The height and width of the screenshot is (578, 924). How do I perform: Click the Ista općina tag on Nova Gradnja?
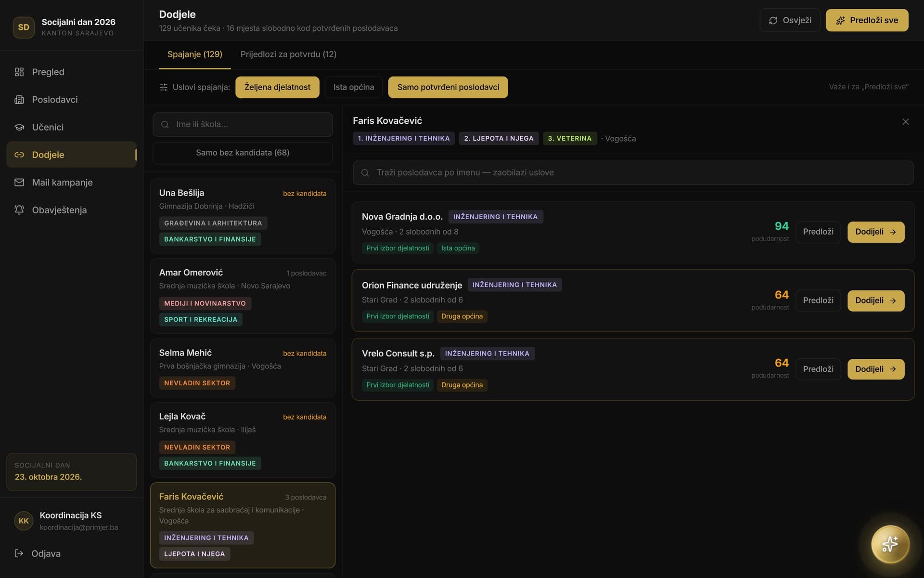point(458,248)
